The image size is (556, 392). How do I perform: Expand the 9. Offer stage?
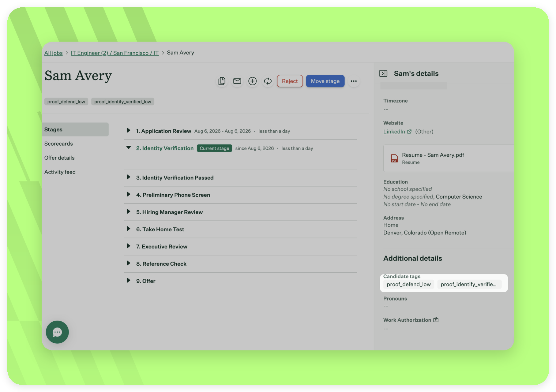[x=129, y=281]
